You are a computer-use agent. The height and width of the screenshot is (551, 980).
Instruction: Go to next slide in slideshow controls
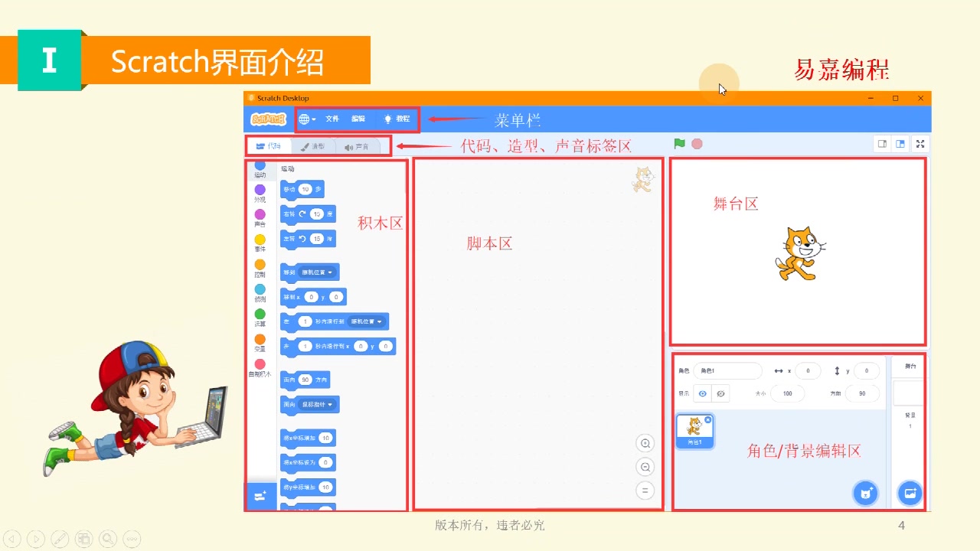(36, 539)
